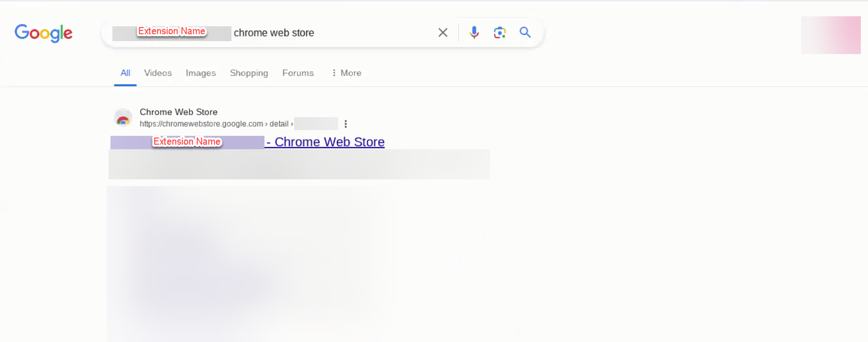Open the "- Chrome Web Store" result title
The image size is (868, 342).
(x=329, y=142)
